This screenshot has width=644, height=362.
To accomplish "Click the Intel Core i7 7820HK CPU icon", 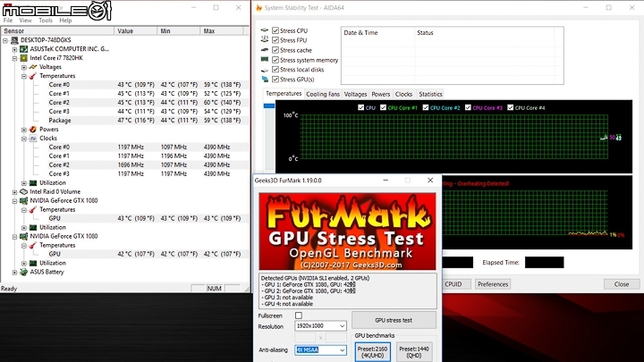I will point(24,58).
